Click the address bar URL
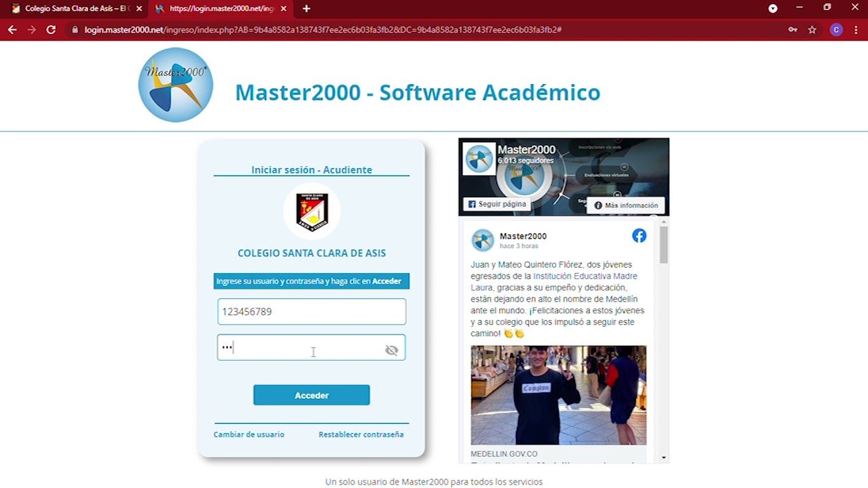The image size is (868, 488). click(323, 30)
